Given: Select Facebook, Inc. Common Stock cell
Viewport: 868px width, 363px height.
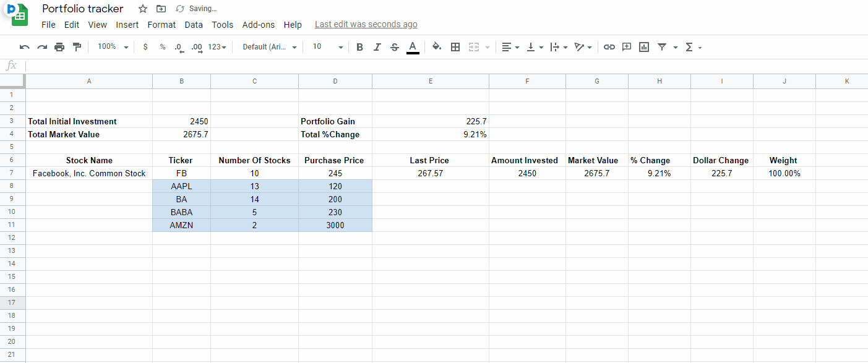Looking at the screenshot, I should coord(89,173).
